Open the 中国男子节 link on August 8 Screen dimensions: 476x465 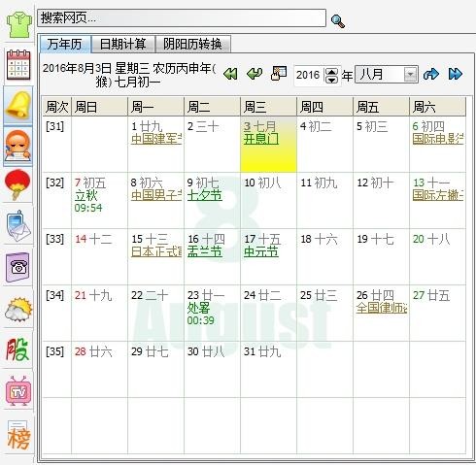pos(156,195)
